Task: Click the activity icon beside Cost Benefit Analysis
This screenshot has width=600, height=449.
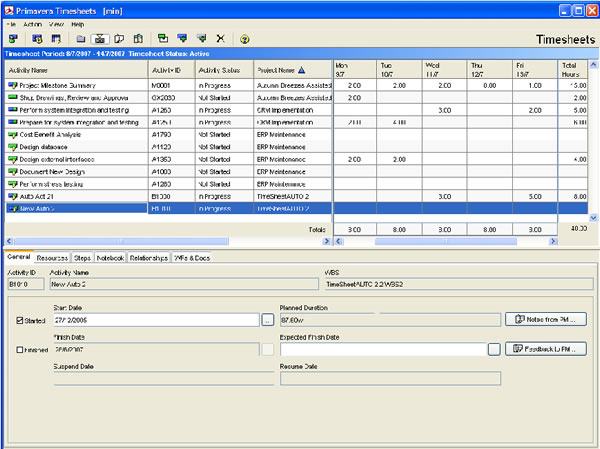Action: tap(13, 134)
